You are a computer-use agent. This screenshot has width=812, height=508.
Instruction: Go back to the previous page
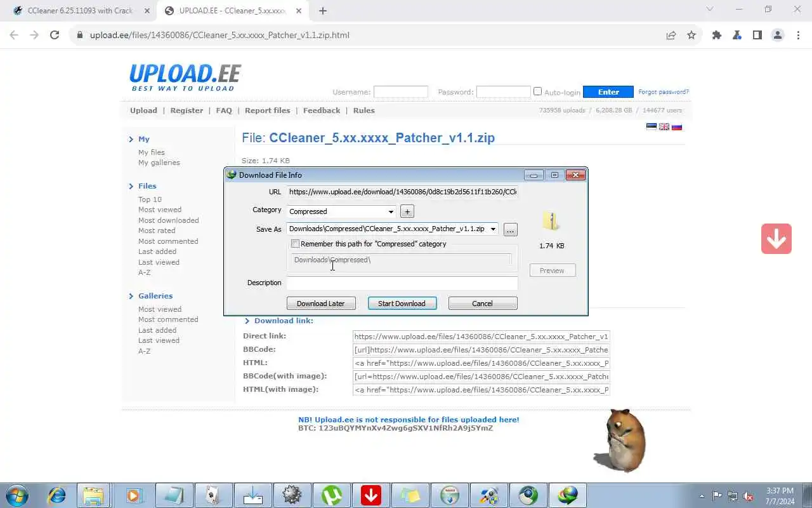[x=14, y=35]
